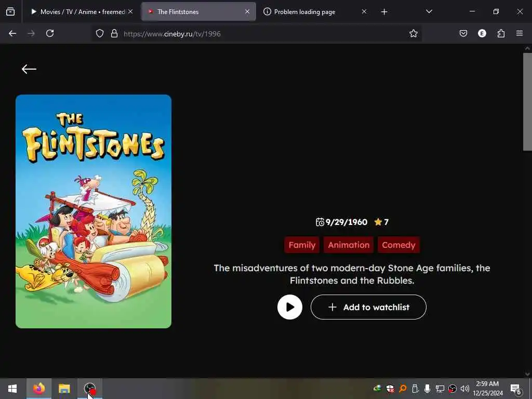
Task: Open the Firefox hamburger application menu
Action: click(519, 33)
